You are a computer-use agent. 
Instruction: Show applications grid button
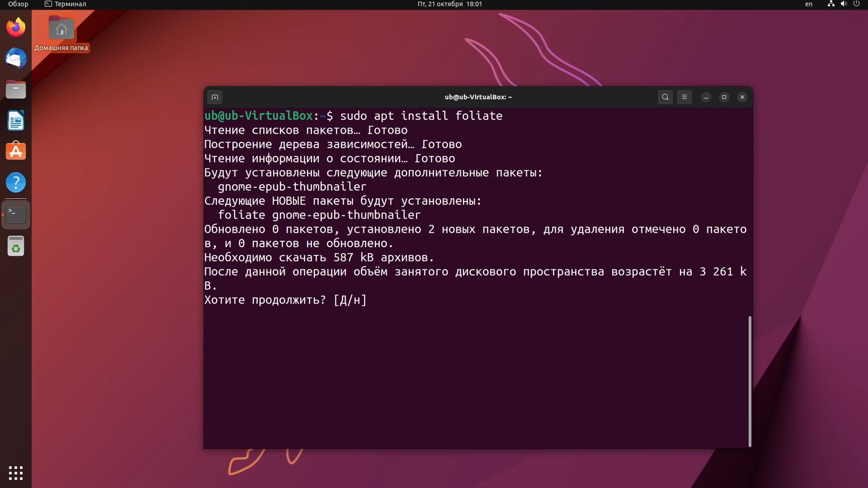coord(16,473)
